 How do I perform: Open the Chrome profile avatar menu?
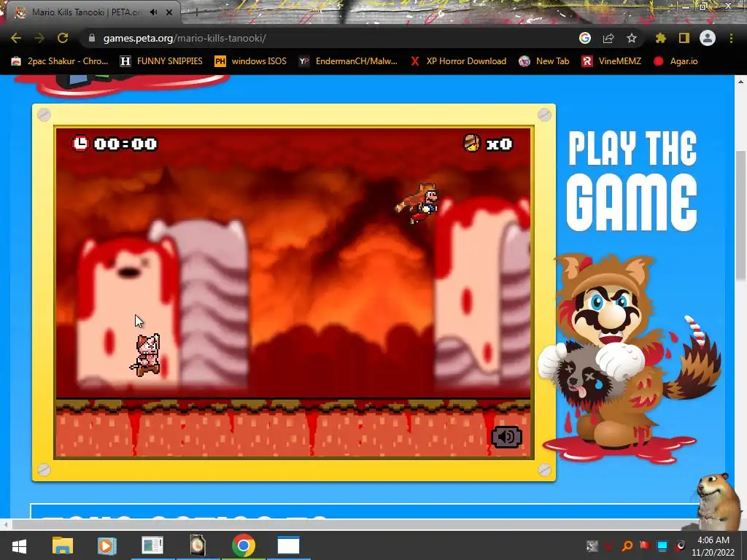708,38
